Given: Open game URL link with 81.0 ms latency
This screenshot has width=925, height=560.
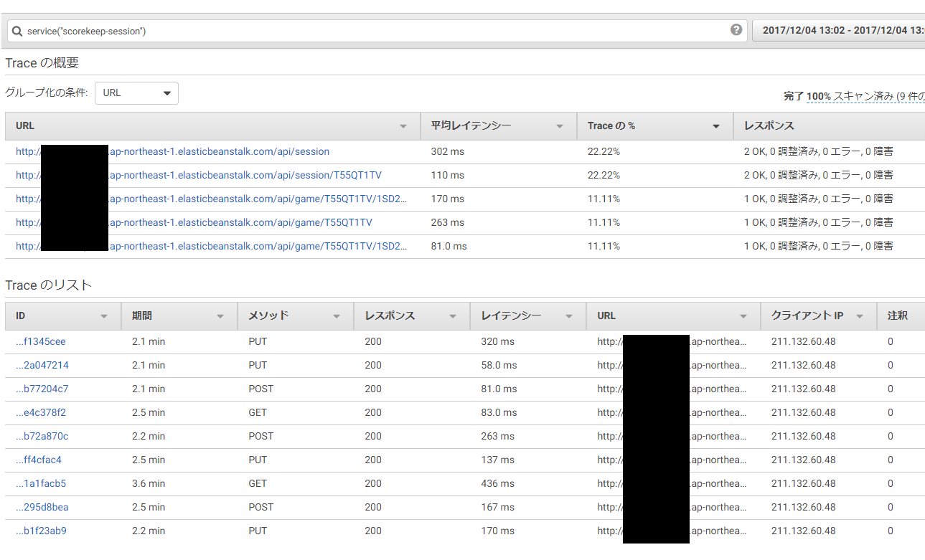Looking at the screenshot, I should pyautogui.click(x=212, y=246).
